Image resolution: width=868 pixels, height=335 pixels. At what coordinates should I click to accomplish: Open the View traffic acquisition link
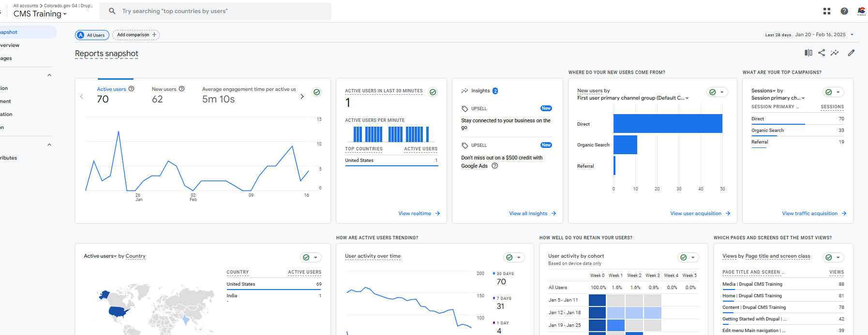tap(814, 214)
